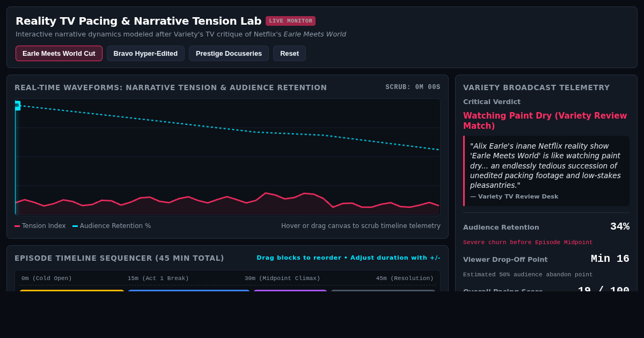Click the 15m (Act 1 Break) label
The image size is (644, 338).
[158, 278]
